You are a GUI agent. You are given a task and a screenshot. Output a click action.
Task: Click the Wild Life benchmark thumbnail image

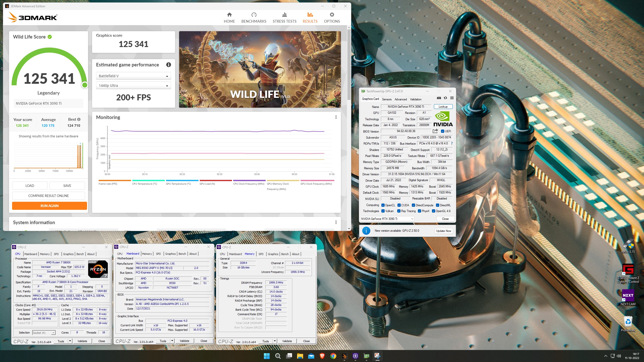point(260,69)
